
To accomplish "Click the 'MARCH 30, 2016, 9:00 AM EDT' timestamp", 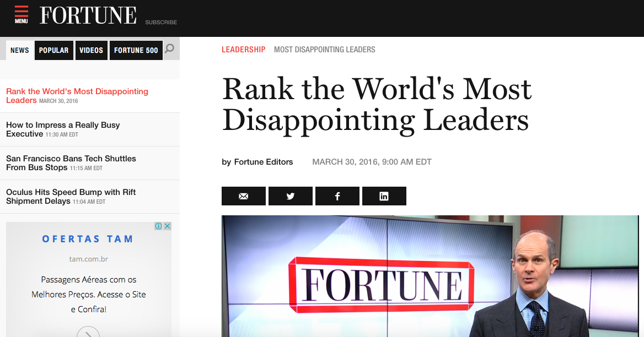I will [372, 162].
